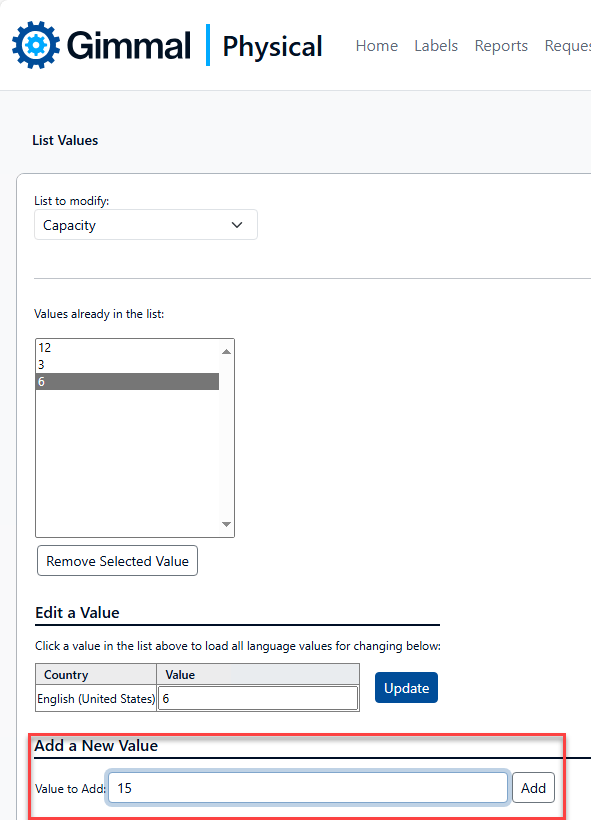The image size is (591, 820).
Task: Click the Gimmal Physical brand text
Action: [195, 46]
